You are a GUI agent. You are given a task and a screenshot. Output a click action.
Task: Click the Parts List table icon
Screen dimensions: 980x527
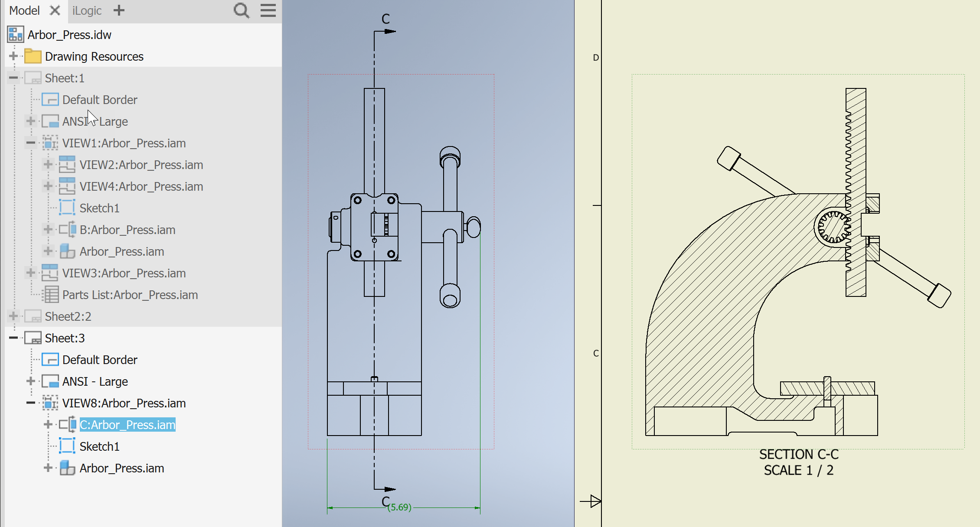[50, 295]
